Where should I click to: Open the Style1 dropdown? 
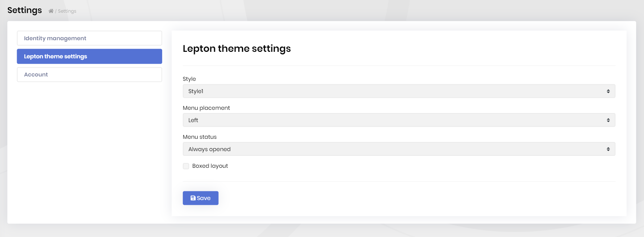tap(399, 91)
